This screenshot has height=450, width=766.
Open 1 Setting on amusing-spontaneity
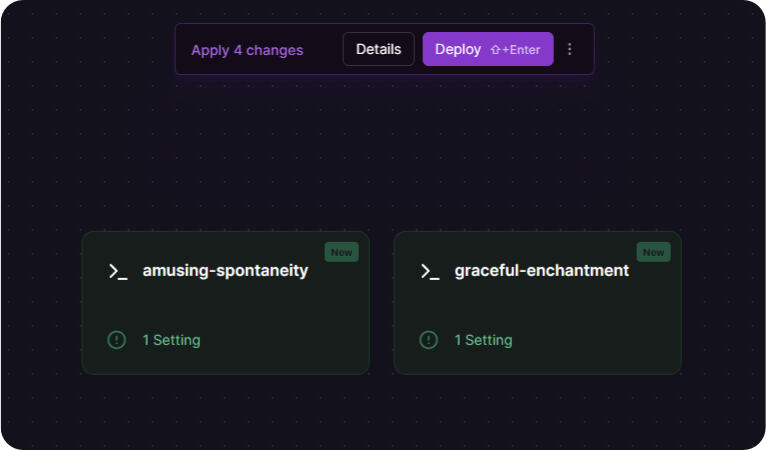point(171,340)
